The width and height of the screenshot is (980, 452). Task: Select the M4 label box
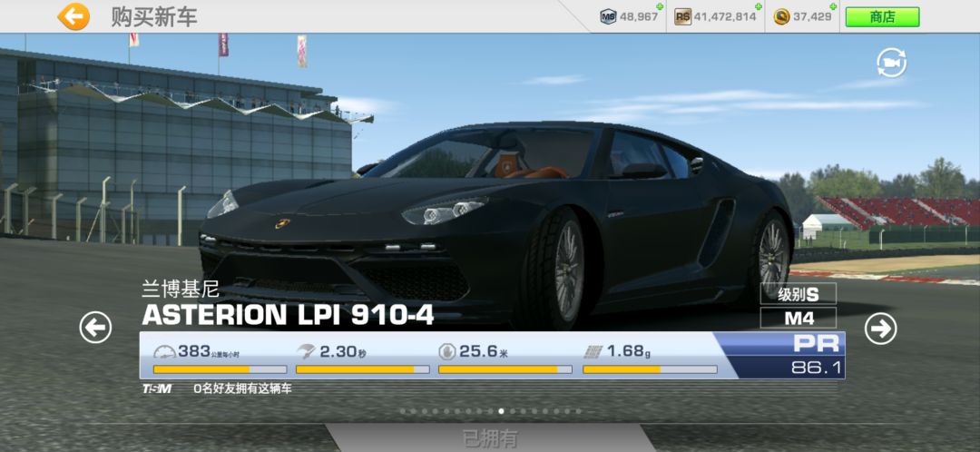799,319
